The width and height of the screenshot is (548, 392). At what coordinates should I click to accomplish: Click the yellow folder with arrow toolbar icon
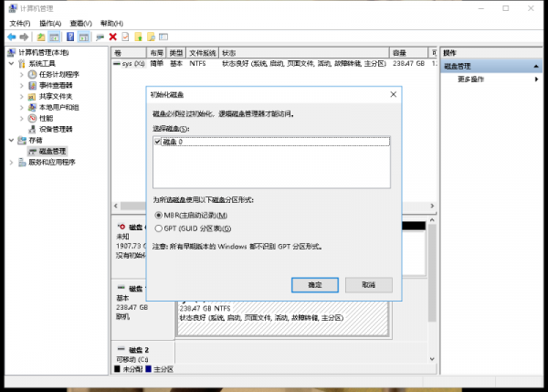[139, 37]
